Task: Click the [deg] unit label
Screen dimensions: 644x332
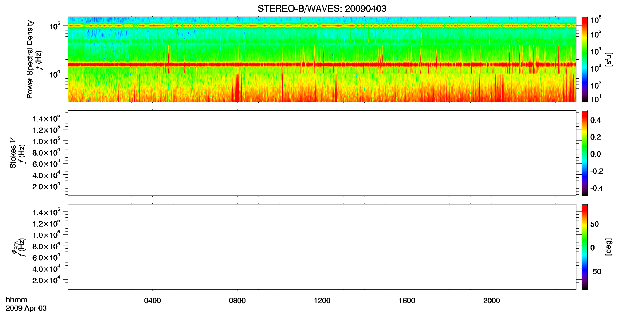Action: (x=609, y=247)
